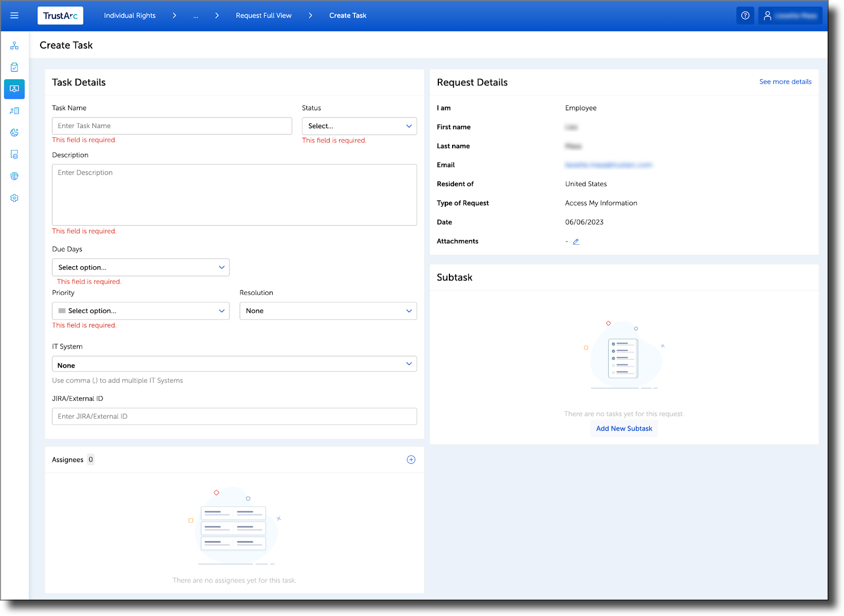The image size is (844, 616).
Task: Expand the Due Days select option
Action: click(x=140, y=267)
